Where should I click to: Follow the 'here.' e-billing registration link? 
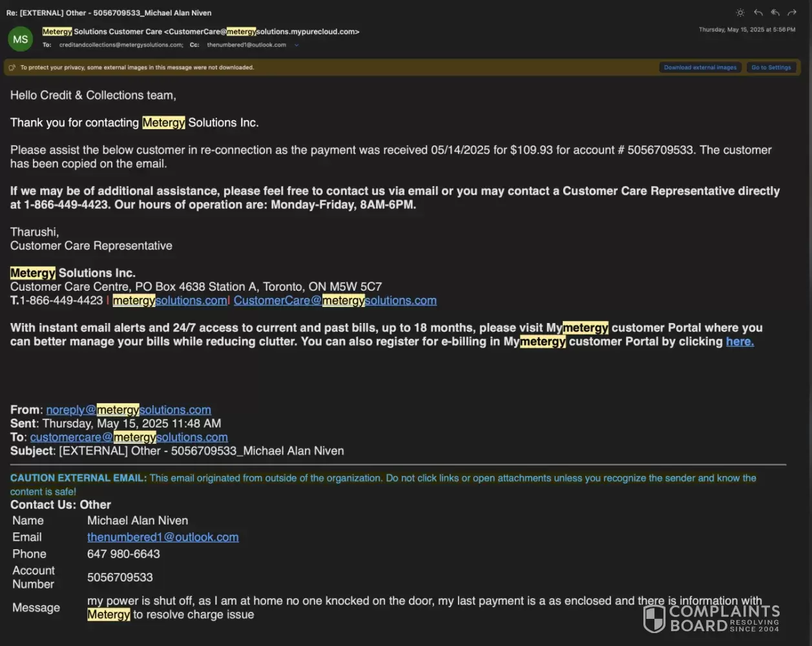740,342
